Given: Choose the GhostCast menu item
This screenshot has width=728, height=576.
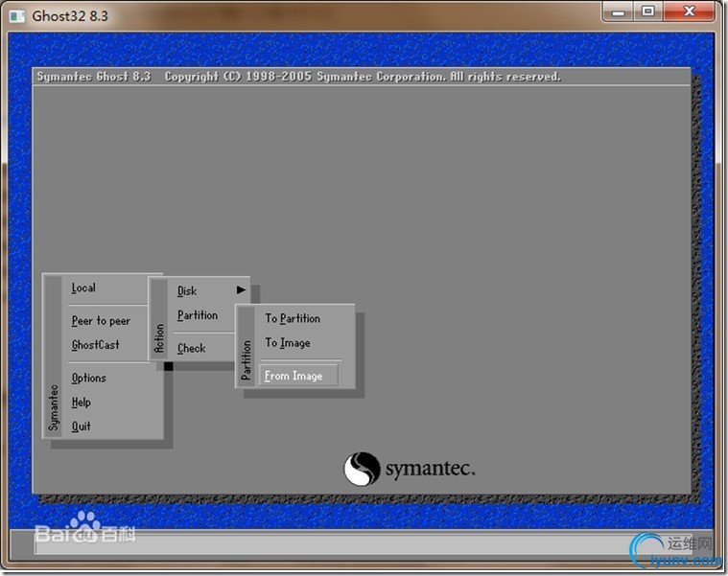Looking at the screenshot, I should click(x=96, y=345).
